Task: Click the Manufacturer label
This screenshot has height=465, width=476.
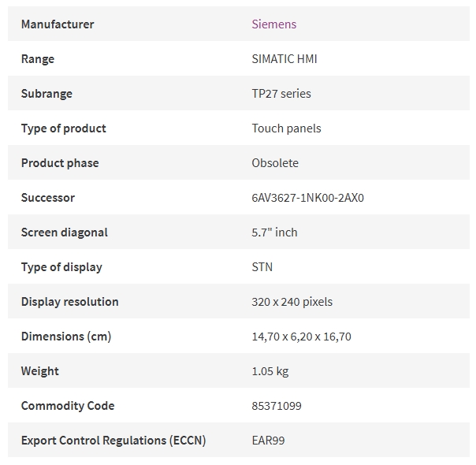Action: pyautogui.click(x=58, y=24)
